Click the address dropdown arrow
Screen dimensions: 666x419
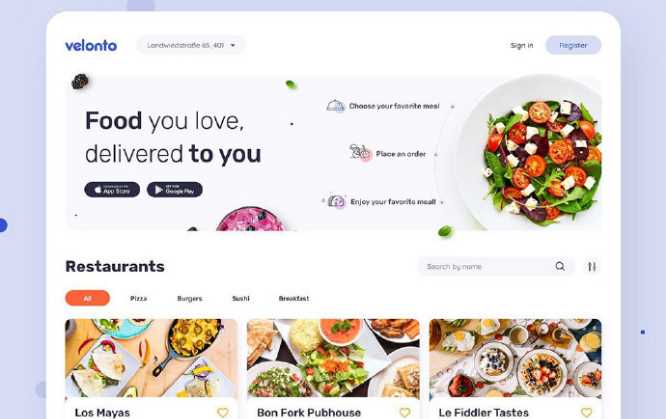click(232, 45)
